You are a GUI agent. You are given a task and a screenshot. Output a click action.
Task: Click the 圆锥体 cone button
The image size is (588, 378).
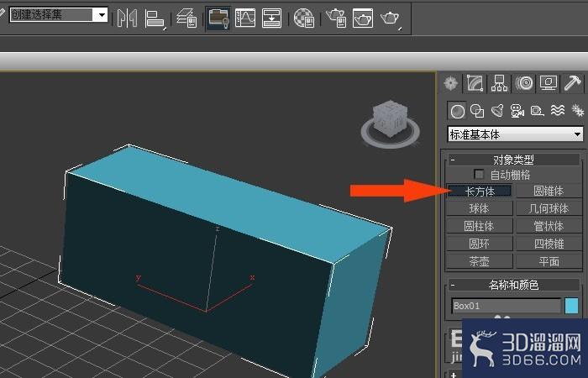point(549,192)
